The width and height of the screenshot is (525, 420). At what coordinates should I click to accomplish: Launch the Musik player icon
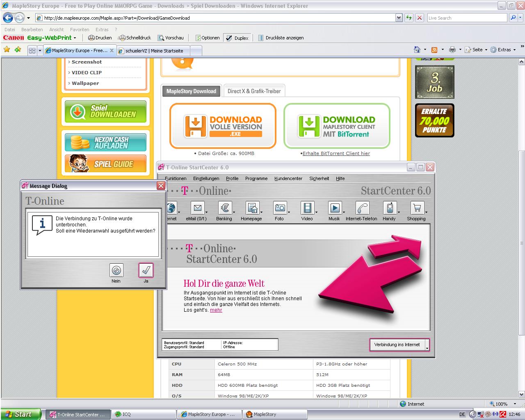pos(335,208)
